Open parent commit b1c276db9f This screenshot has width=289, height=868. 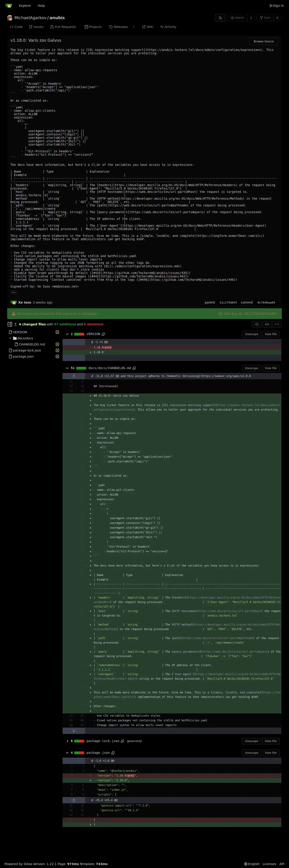[x=228, y=303]
